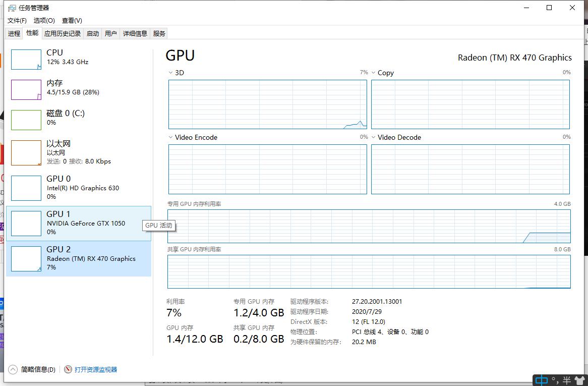Open the Video Encode engine dropdown
This screenshot has width=588, height=386.
pyautogui.click(x=170, y=137)
